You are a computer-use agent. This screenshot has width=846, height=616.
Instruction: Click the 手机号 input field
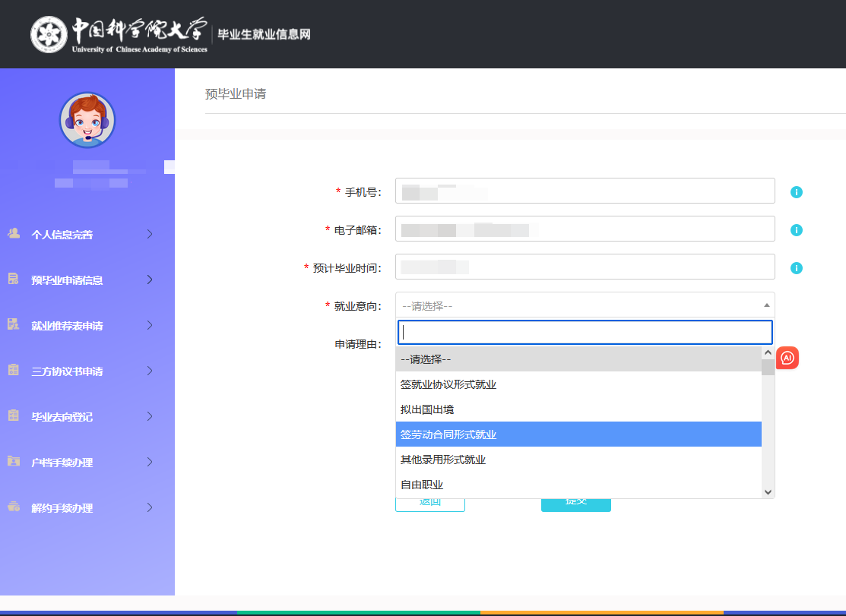click(585, 191)
